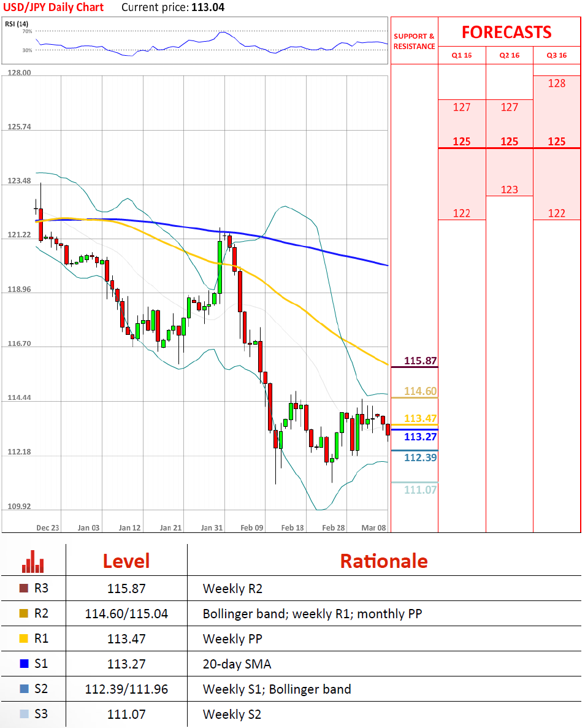585x728 pixels.
Task: Click the bold 125 under Q1 16
Action: tap(462, 142)
